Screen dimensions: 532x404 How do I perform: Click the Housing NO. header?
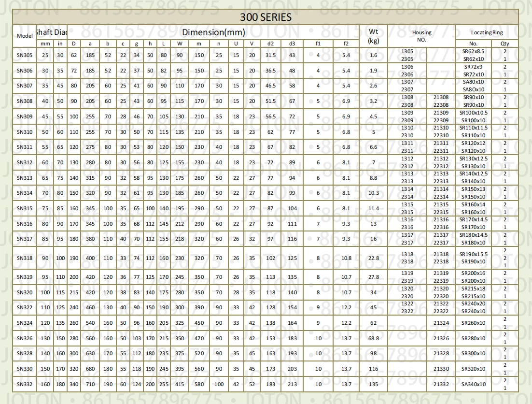[x=421, y=36]
